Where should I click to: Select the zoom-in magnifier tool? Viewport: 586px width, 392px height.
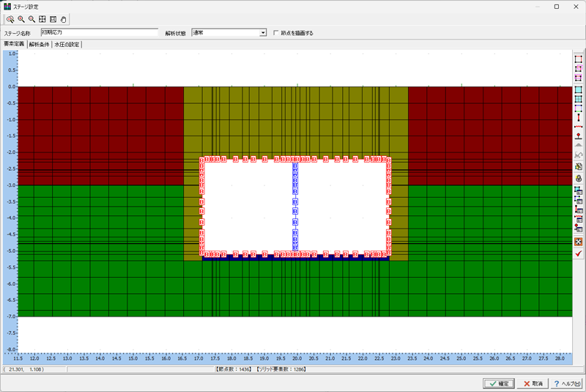click(21, 19)
